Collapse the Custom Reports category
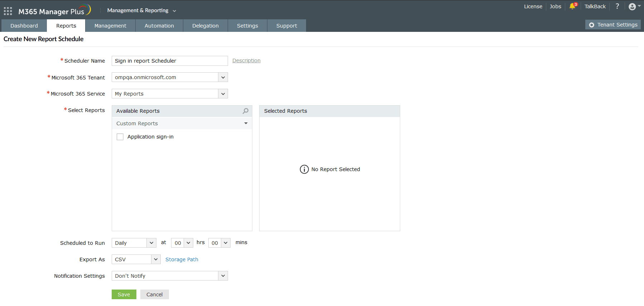Viewport: 644px width, 306px height. (x=182, y=123)
